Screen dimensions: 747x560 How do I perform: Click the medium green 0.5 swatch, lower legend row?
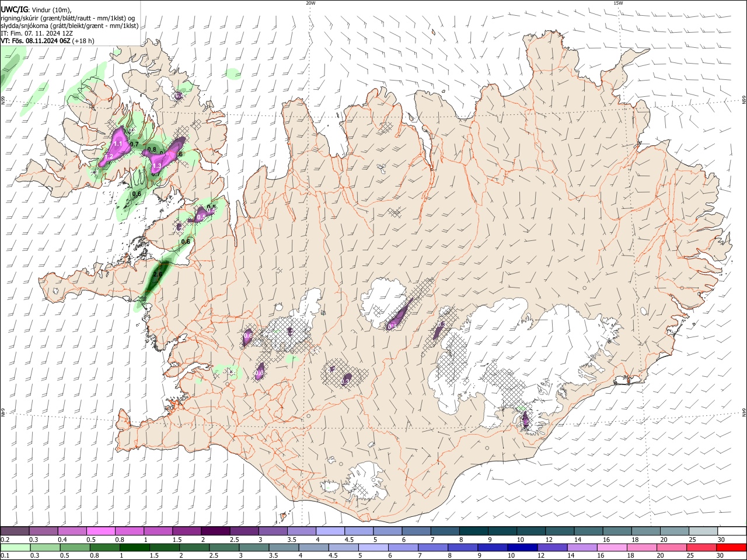[75, 547]
